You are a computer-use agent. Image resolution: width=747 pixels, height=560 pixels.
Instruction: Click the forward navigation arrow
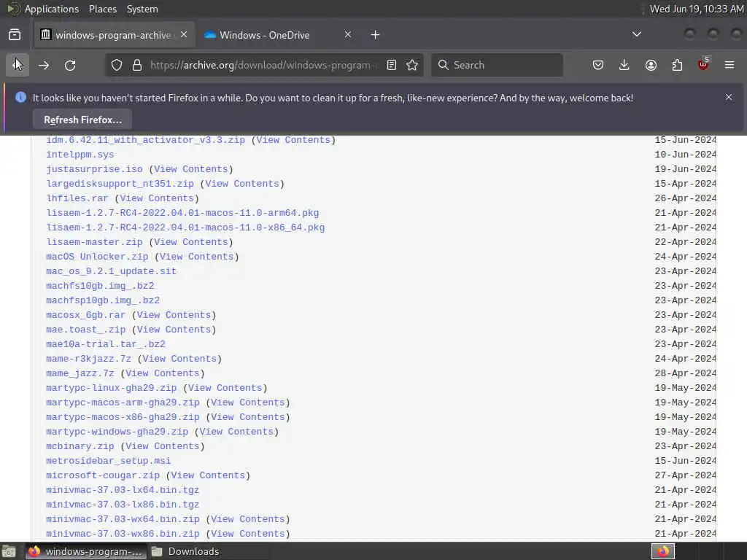tap(44, 65)
